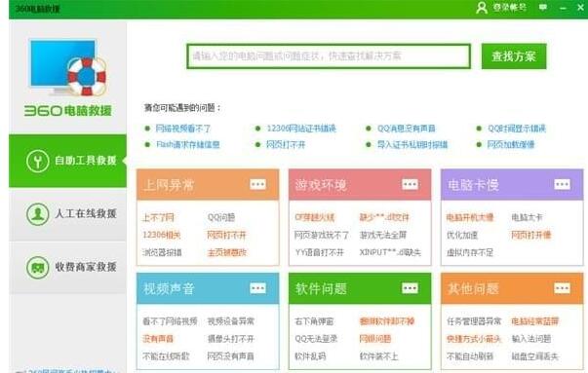Open suggested issue 12306网站证书错误
Viewport: 588px width, 373px height.
click(301, 129)
